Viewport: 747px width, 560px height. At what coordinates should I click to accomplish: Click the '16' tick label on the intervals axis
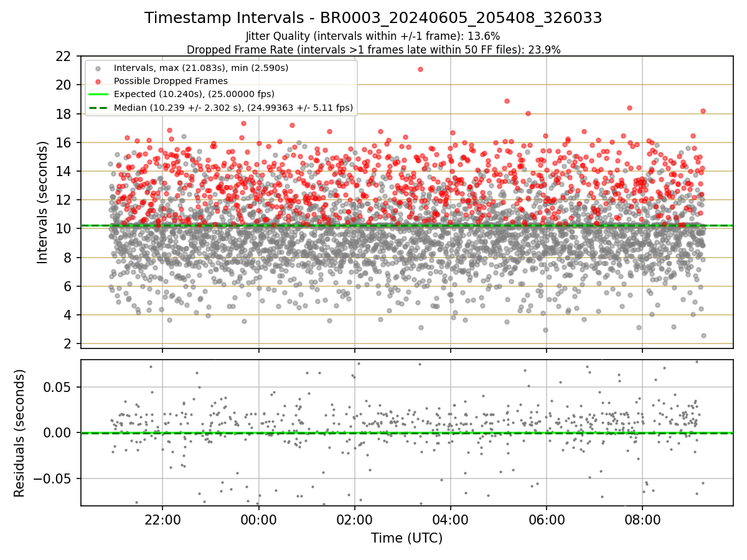point(64,142)
